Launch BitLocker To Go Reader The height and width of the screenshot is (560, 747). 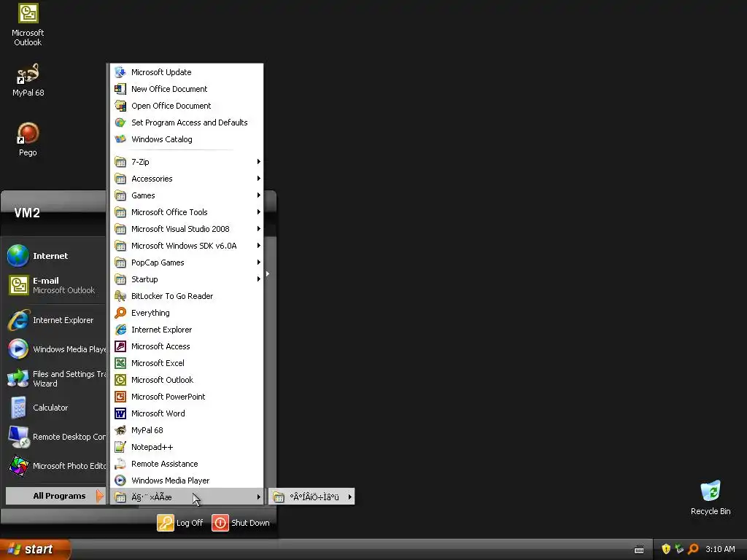coord(186,296)
